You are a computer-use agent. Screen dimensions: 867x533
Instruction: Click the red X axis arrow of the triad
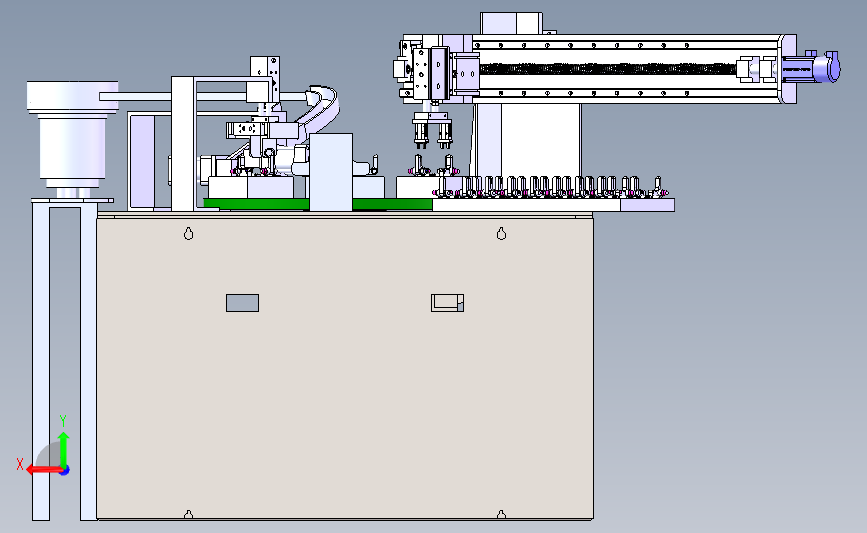44,470
